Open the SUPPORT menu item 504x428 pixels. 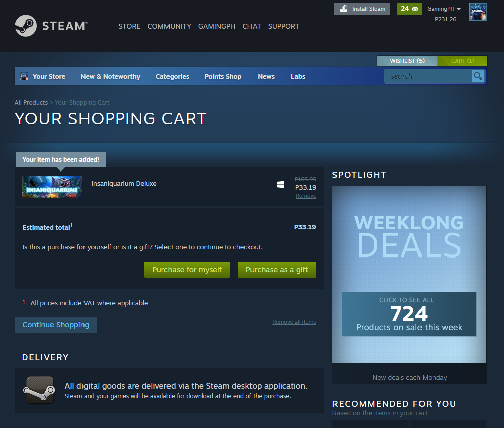[283, 26]
